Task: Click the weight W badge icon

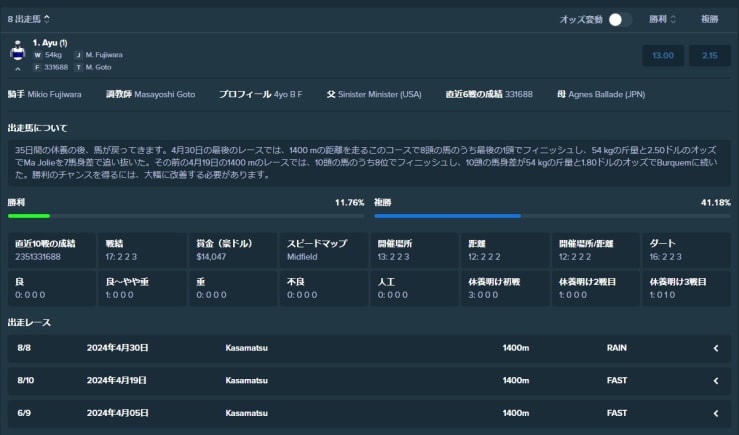Action: click(37, 55)
